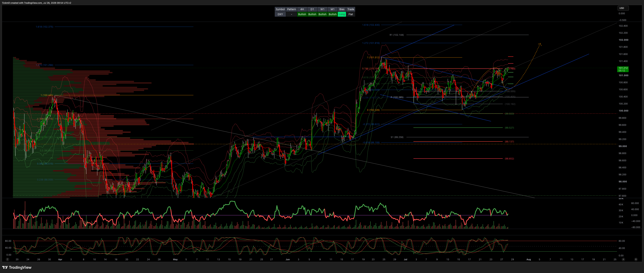644x273 pixels.
Task: Select the 1.618 (102.430) Fibonacci level label
Action: (371, 25)
